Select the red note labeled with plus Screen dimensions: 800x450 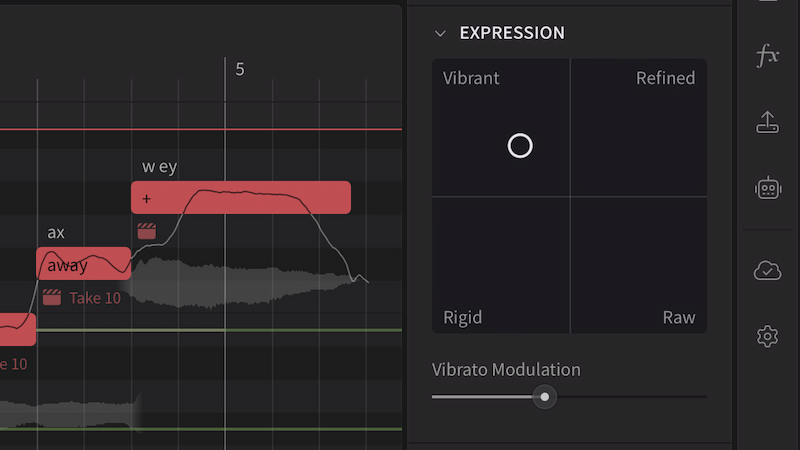pyautogui.click(x=240, y=197)
